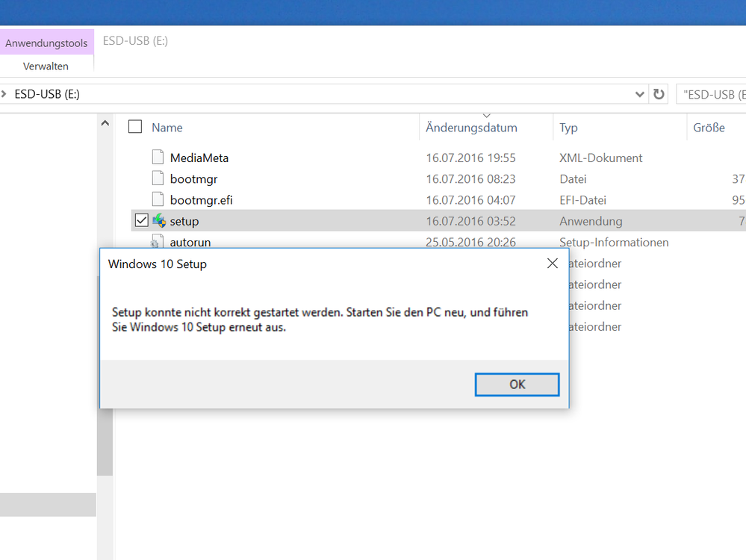Refresh the ESD-USB folder view
Viewport: 746px width, 560px height.
coord(659,94)
